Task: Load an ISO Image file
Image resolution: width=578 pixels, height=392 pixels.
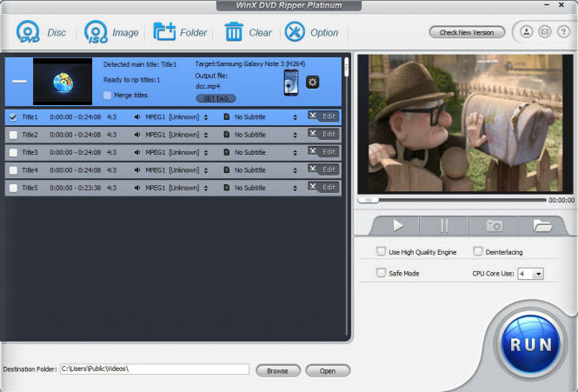Action: click(x=111, y=32)
